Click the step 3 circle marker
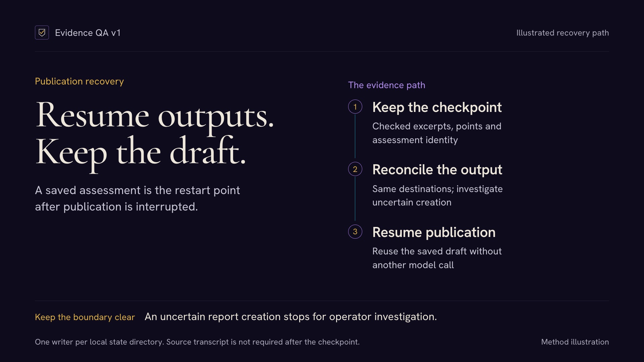This screenshot has height=362, width=644. tap(355, 232)
